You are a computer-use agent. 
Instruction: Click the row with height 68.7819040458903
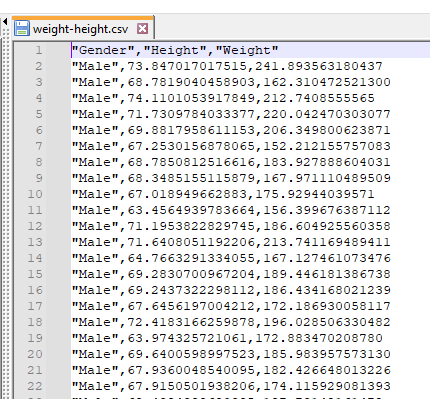coord(231,82)
